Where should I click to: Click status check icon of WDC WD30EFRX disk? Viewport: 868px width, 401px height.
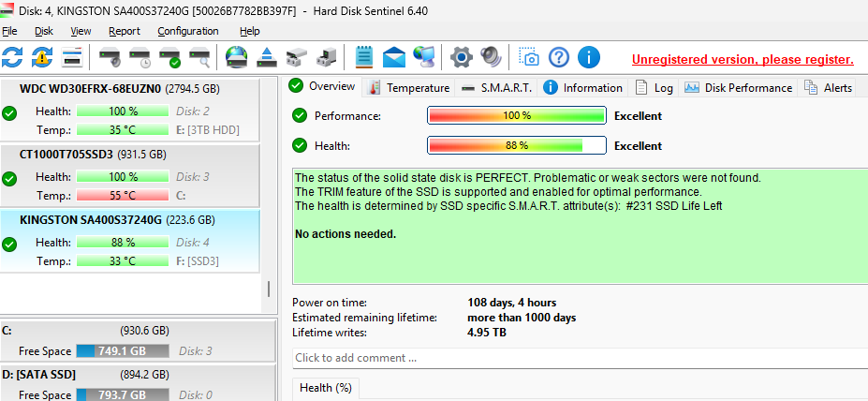coord(8,113)
